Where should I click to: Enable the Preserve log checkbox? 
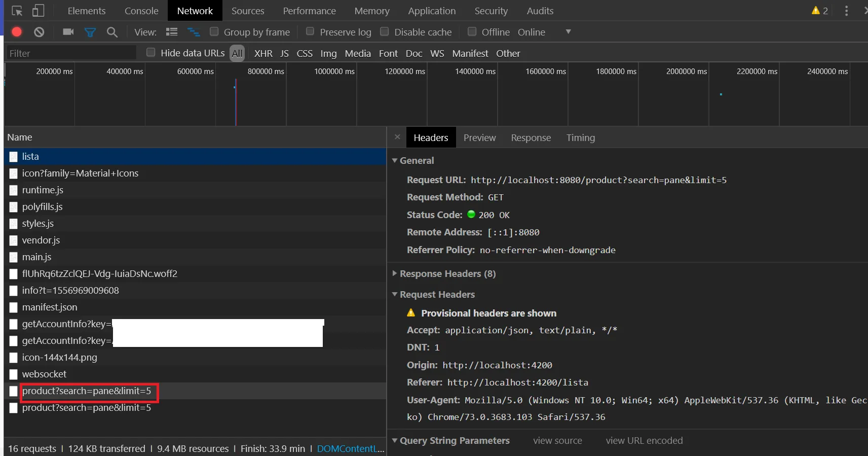point(310,31)
